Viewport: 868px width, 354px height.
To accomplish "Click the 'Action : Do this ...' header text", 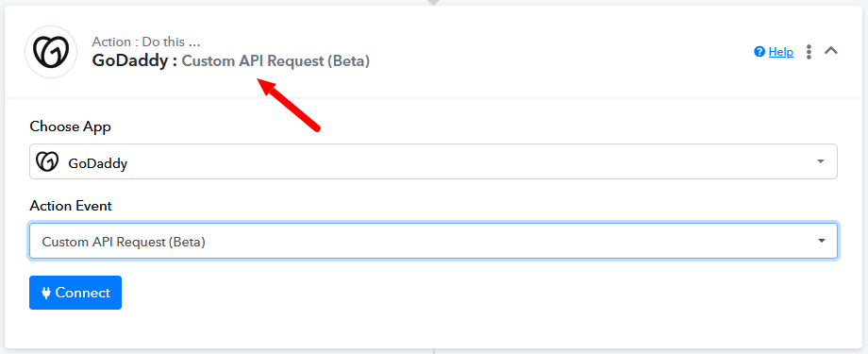I will [x=146, y=42].
